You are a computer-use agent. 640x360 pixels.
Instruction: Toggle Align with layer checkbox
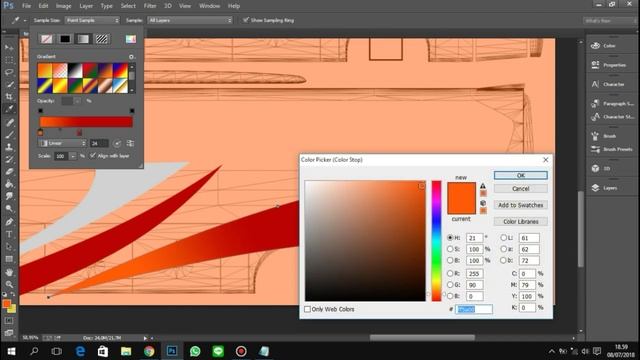[93, 156]
